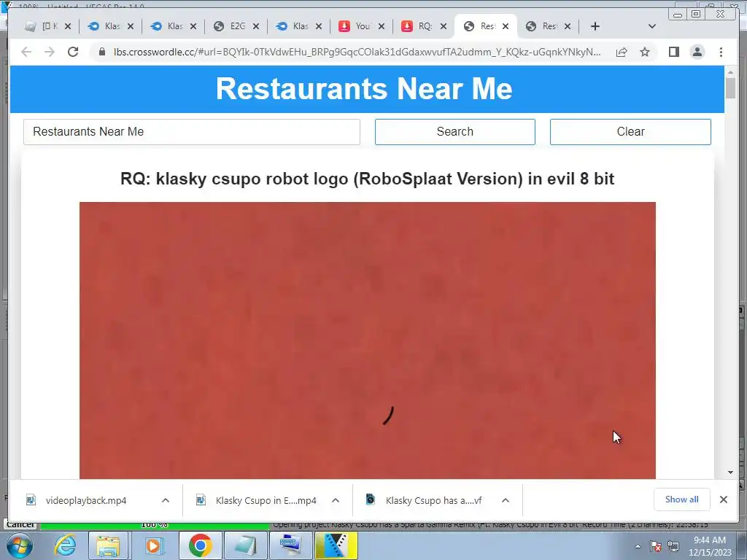747x560 pixels.
Task: Expand options for Klasky Csupo in E....mp4
Action: click(x=336, y=500)
